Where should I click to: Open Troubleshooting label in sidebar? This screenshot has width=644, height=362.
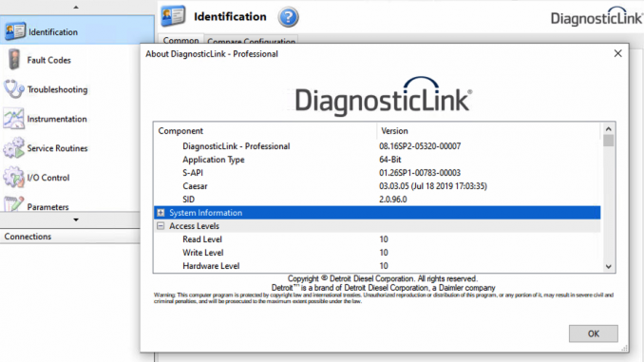(x=58, y=89)
